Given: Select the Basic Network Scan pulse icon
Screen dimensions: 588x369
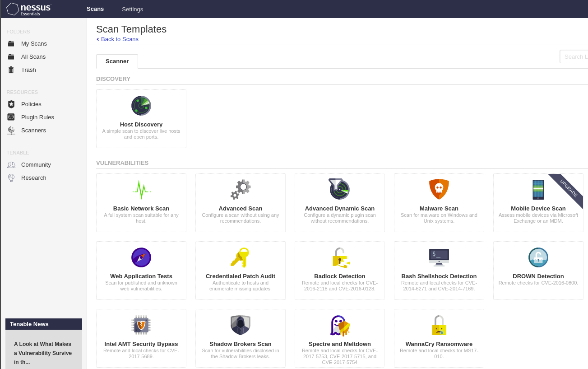Looking at the screenshot, I should click(x=141, y=190).
